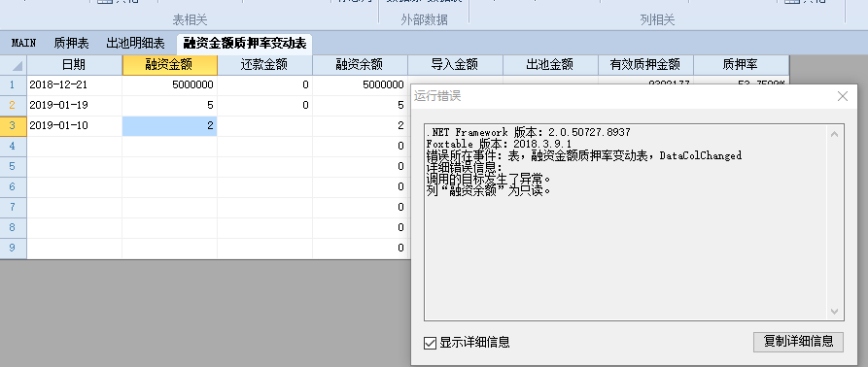Click the 融资金额 column header

click(169, 65)
